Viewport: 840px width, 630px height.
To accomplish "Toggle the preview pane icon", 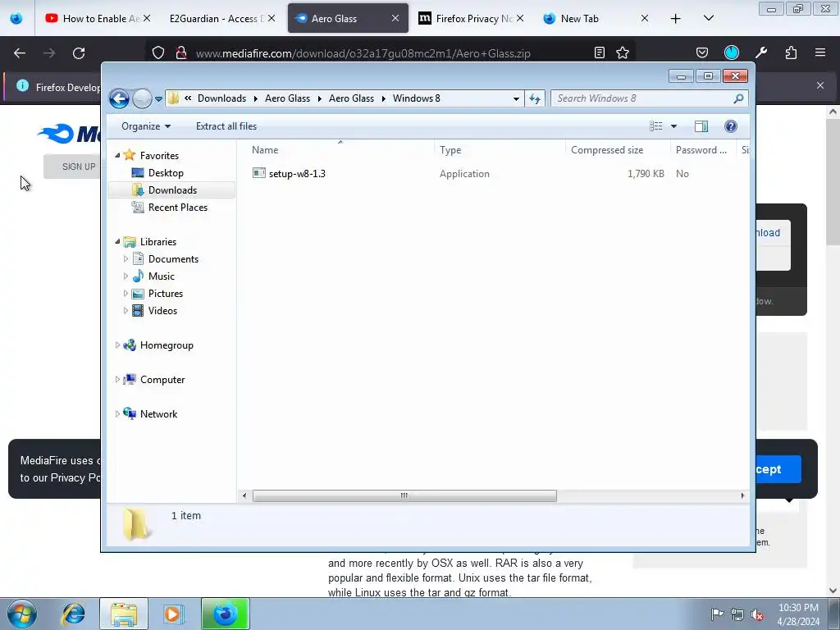I will pyautogui.click(x=701, y=126).
